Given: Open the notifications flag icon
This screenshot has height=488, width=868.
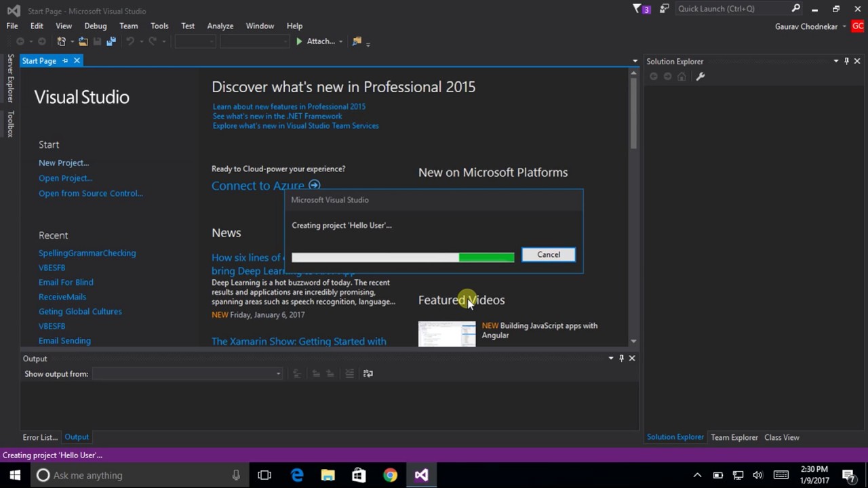Looking at the screenshot, I should (x=637, y=9).
